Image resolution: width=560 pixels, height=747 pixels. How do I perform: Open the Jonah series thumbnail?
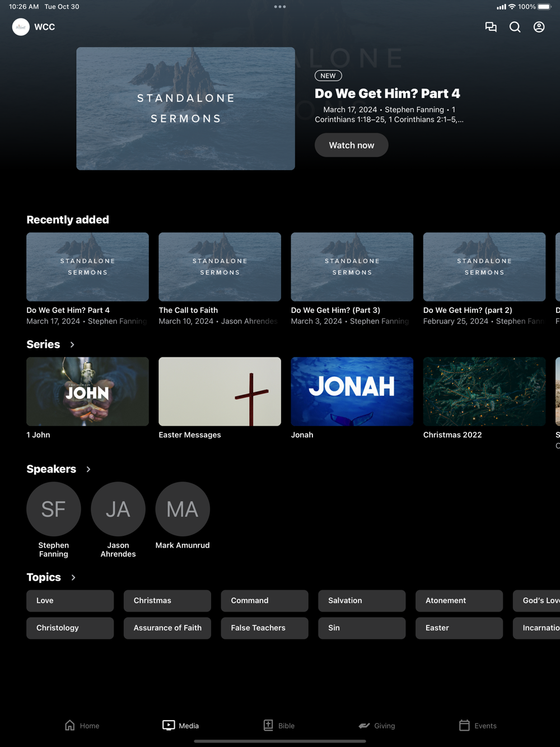[352, 391]
